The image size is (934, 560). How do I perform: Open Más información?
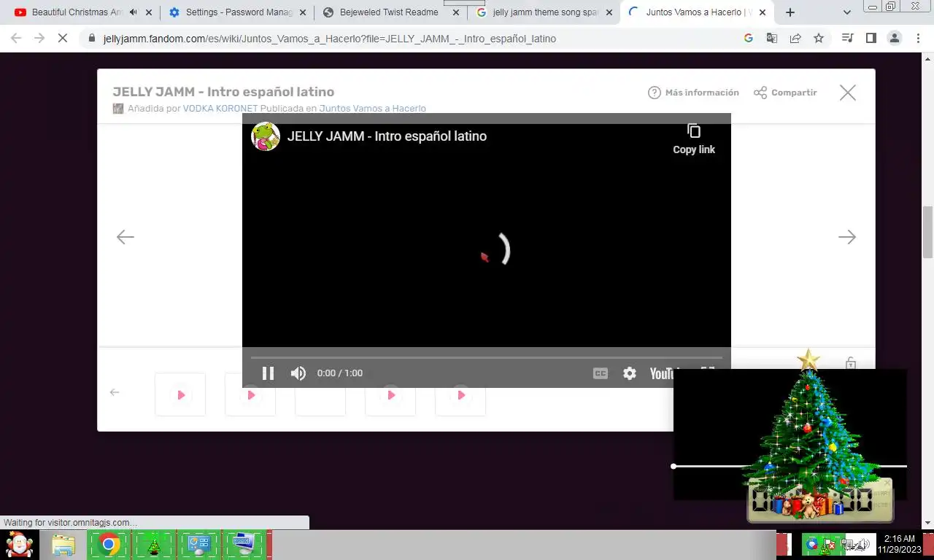[693, 93]
